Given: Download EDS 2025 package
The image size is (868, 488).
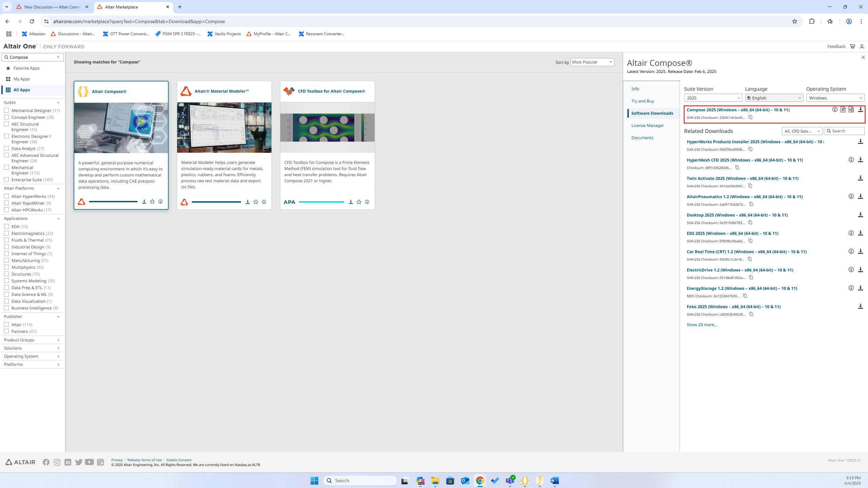Looking at the screenshot, I should coord(860,233).
